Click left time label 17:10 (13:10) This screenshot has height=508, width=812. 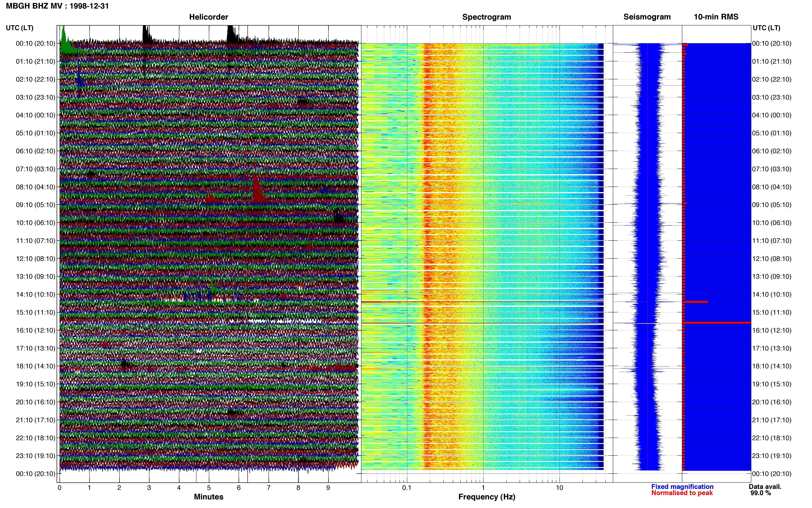pyautogui.click(x=36, y=348)
